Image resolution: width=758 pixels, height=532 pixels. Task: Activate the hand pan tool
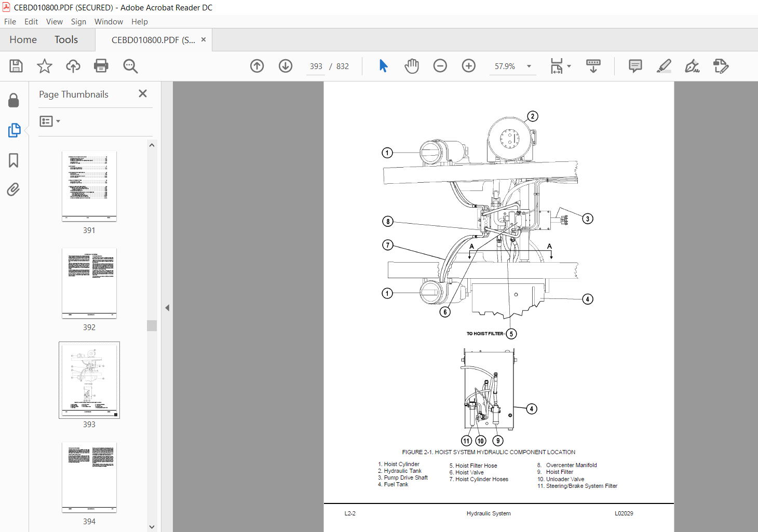pos(412,66)
